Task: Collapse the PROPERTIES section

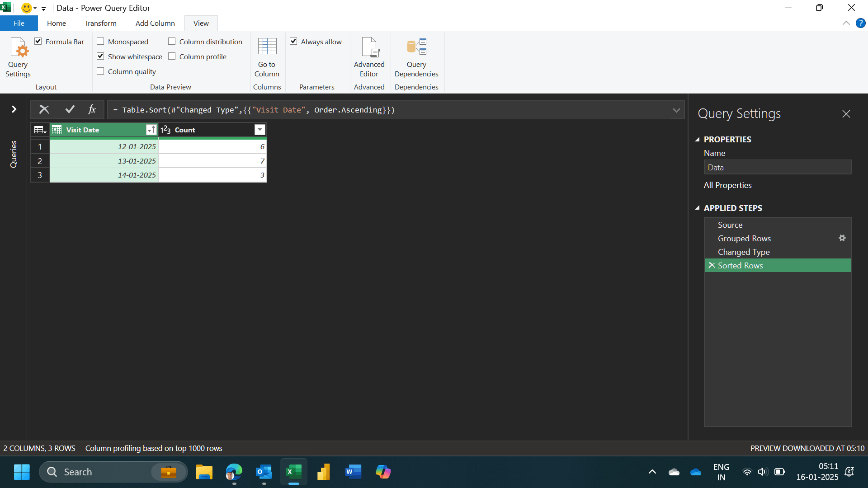Action: pyautogui.click(x=698, y=140)
